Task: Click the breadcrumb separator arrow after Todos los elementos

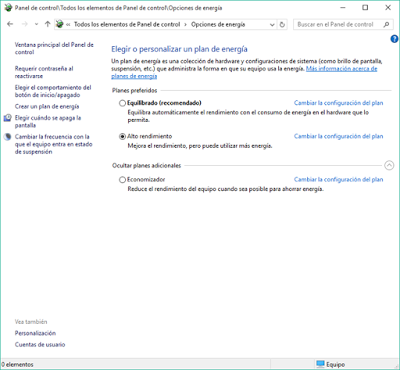Action: click(x=186, y=24)
